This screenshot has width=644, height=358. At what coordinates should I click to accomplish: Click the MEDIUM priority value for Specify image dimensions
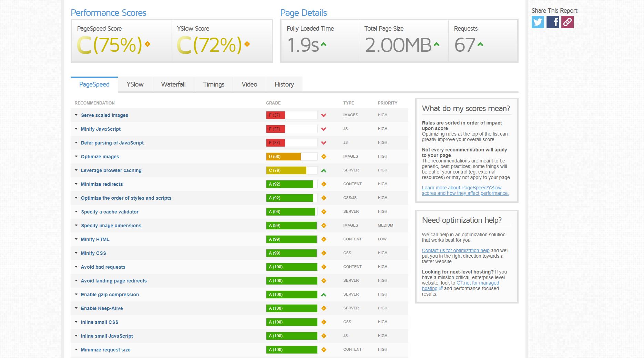pyautogui.click(x=385, y=225)
